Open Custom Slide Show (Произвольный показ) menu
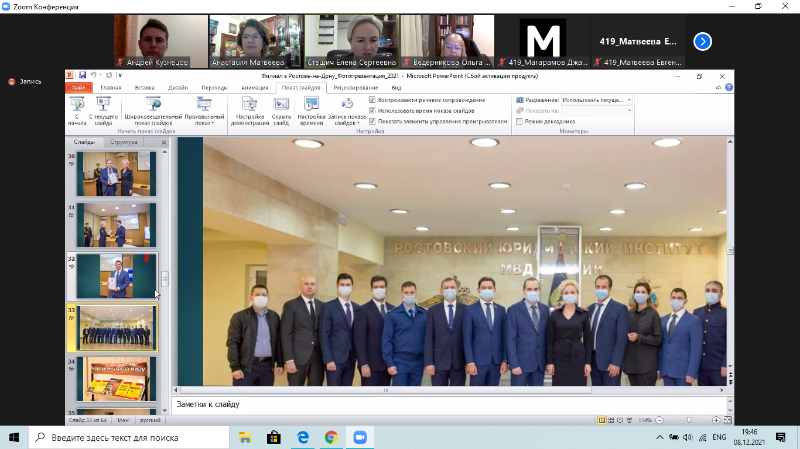800x449 pixels. click(204, 110)
